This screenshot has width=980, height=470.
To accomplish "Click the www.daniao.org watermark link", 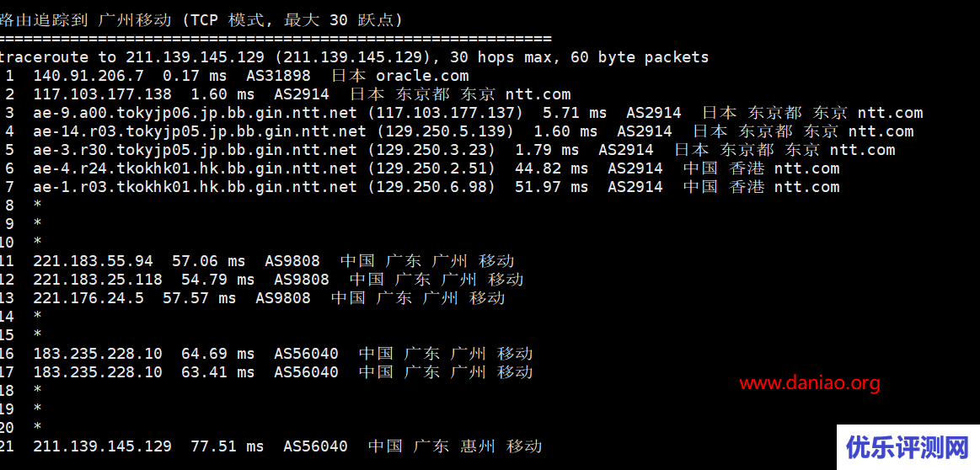I will (809, 383).
